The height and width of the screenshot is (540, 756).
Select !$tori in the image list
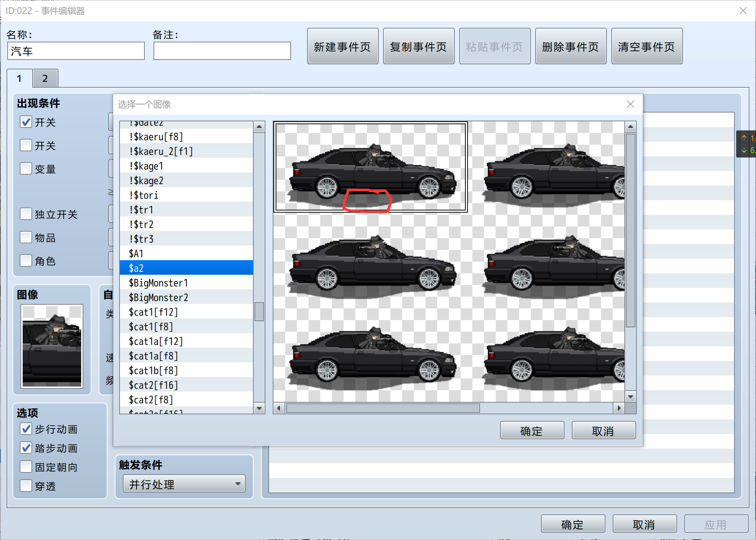coord(186,195)
